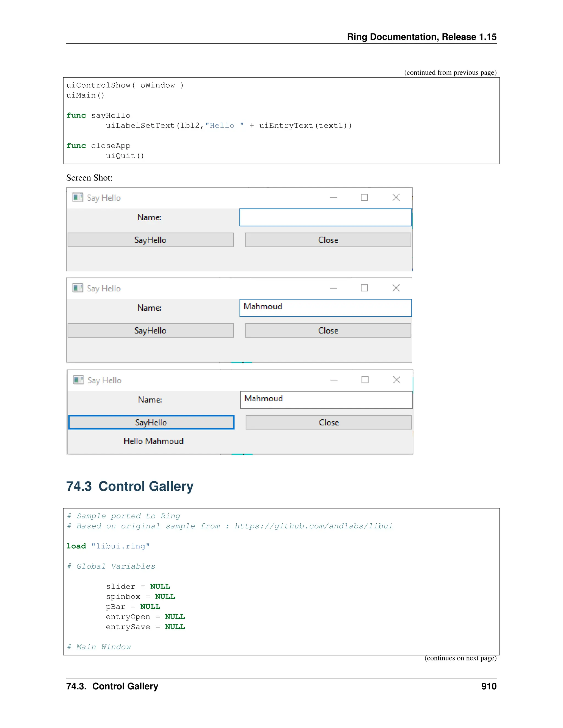Screen dimensions: 563x728
Task: Click the empty Name entry field
Action: pyautogui.click(x=325, y=217)
